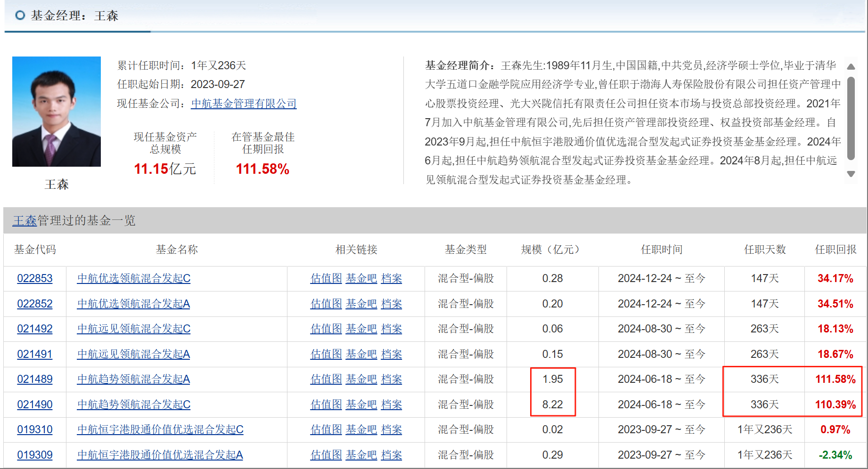Open fund code 021492

35,329
